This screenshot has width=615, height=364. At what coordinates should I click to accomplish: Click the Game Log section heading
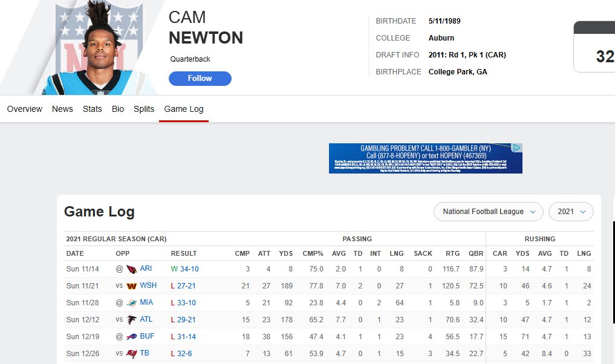click(99, 212)
